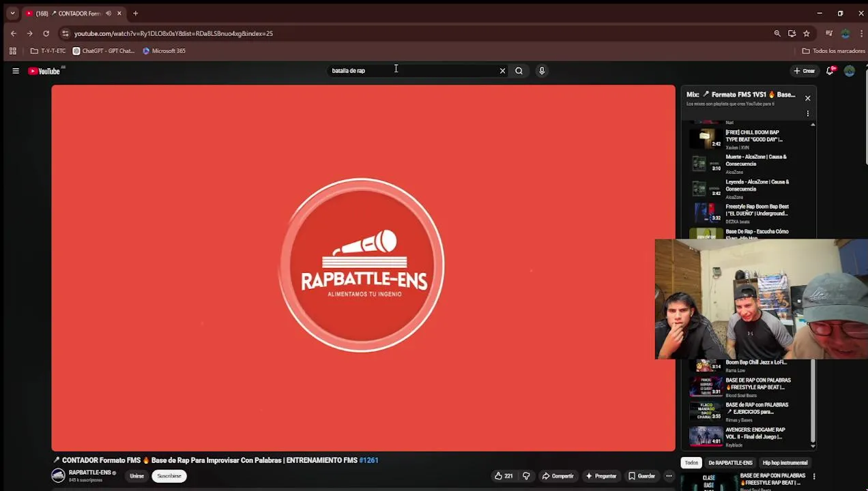This screenshot has width=868, height=491.
Task: Mute the tab via its speaker icon
Action: click(x=108, y=14)
